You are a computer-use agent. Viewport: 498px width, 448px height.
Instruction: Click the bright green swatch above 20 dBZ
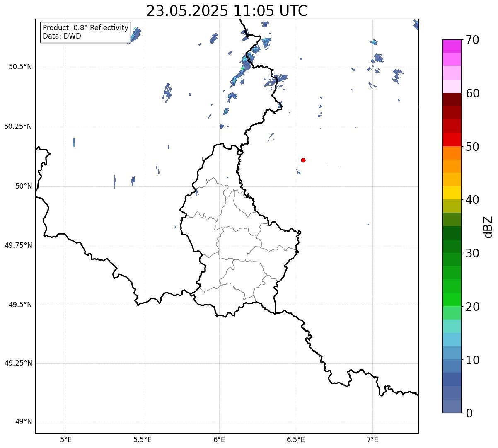[x=452, y=299]
